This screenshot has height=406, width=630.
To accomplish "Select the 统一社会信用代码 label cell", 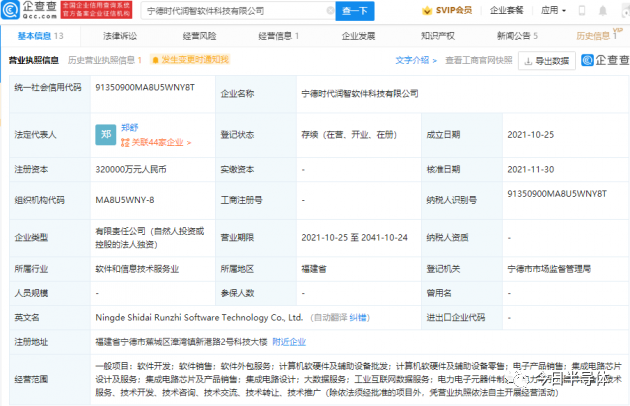I will (50, 94).
